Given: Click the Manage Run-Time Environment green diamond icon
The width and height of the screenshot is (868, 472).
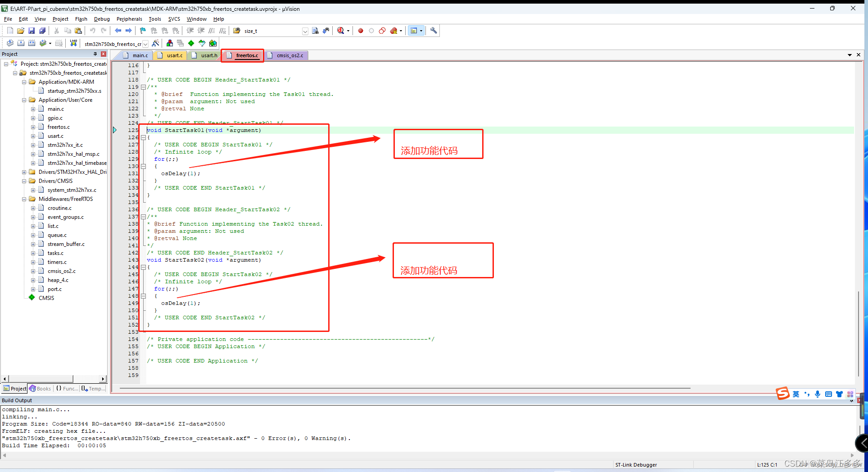Looking at the screenshot, I should tap(191, 43).
